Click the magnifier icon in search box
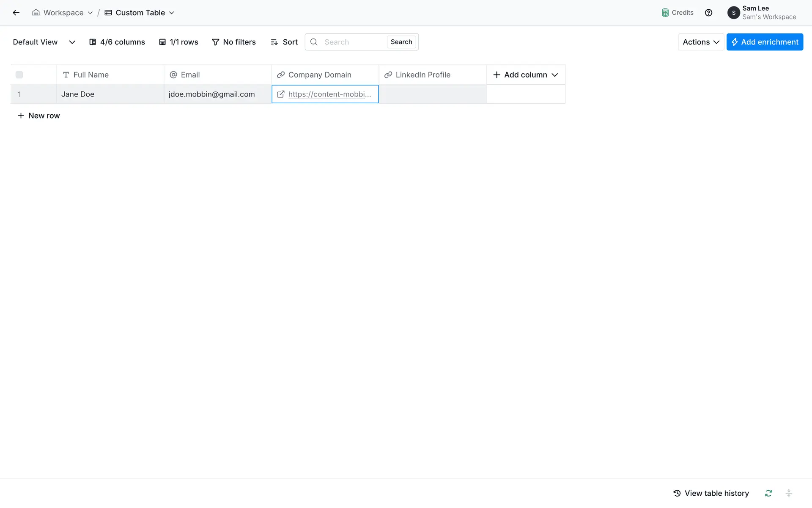The height and width of the screenshot is (508, 812). (314, 42)
